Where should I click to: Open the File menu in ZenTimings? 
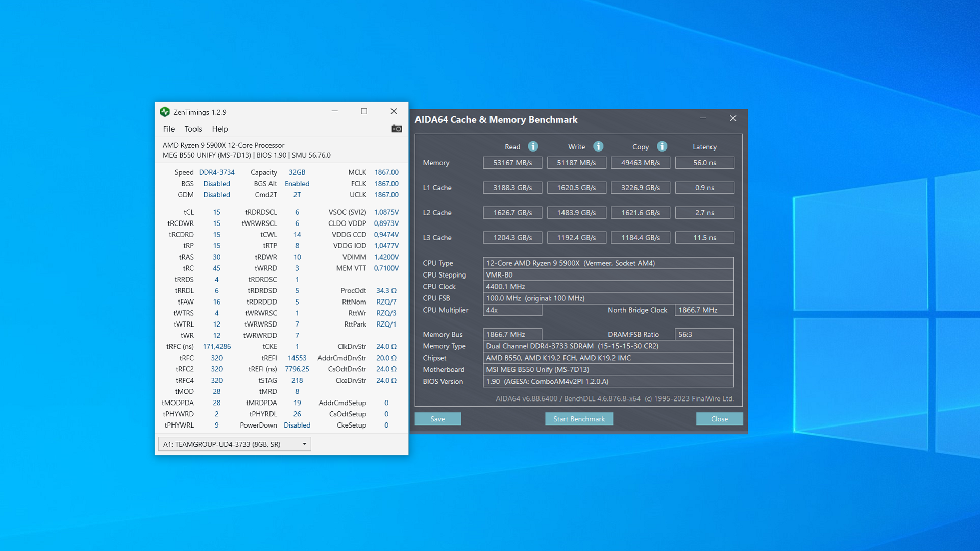[x=168, y=129]
